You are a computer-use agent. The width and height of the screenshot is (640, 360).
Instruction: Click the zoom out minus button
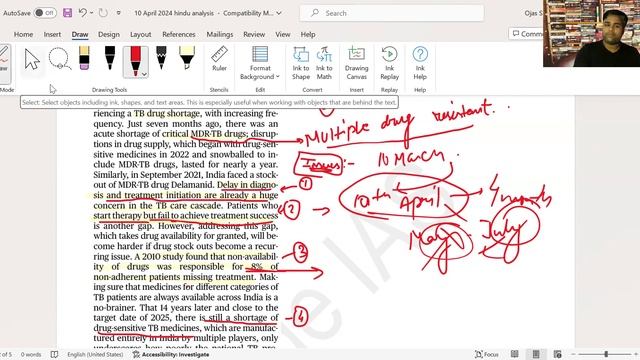(573, 354)
